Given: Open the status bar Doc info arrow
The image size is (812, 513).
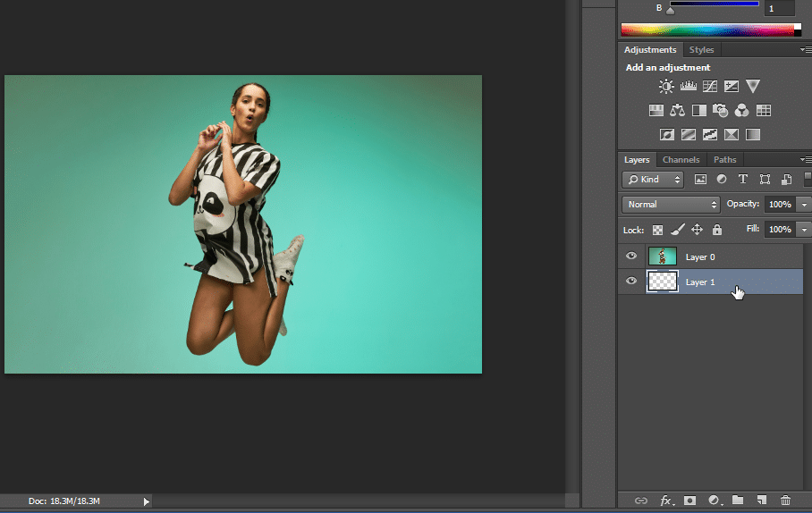Looking at the screenshot, I should coord(147,501).
